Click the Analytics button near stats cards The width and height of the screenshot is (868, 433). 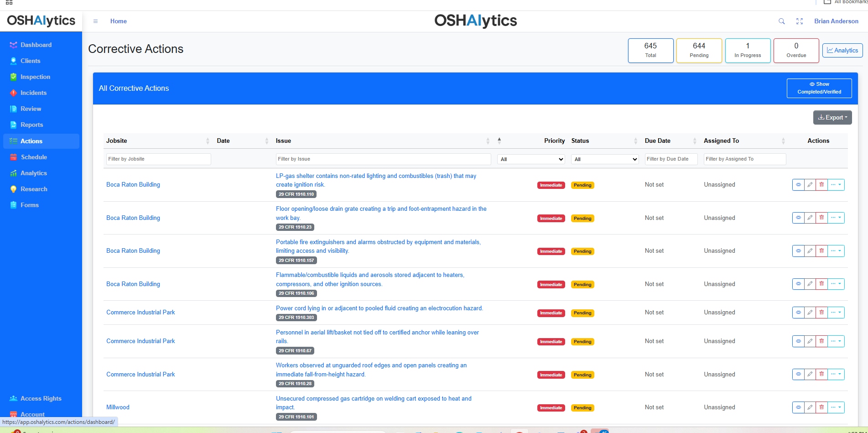[842, 50]
